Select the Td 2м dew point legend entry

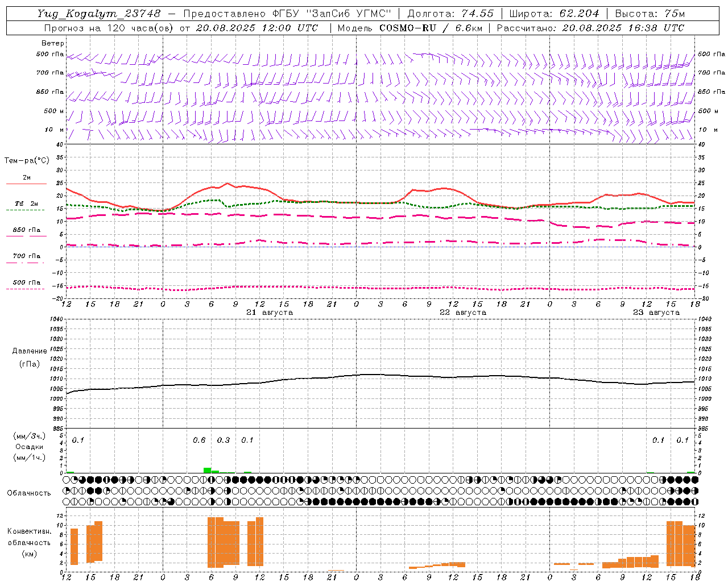click(26, 203)
